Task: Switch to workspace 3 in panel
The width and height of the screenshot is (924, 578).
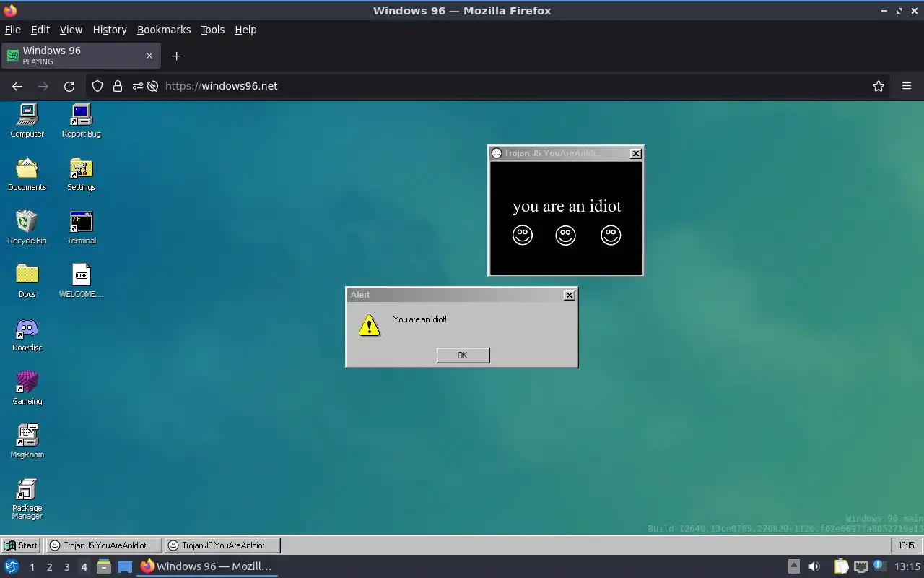Action: pyautogui.click(x=66, y=567)
